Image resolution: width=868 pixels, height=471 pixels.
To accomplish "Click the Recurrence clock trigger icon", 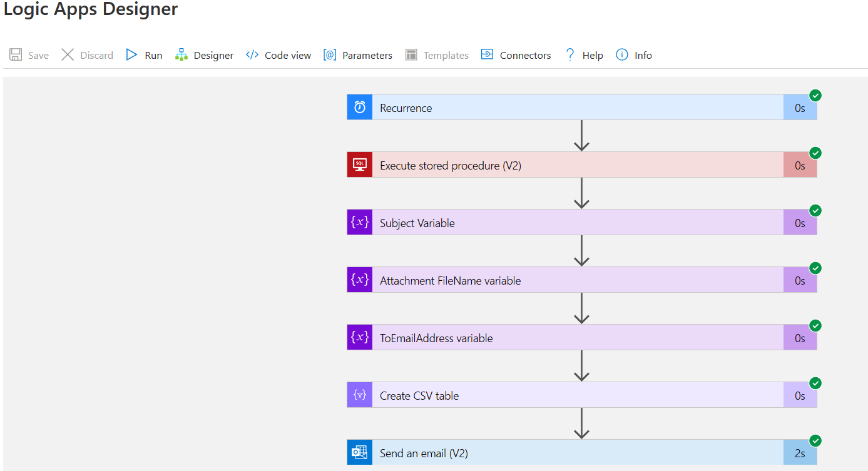I will pos(360,108).
